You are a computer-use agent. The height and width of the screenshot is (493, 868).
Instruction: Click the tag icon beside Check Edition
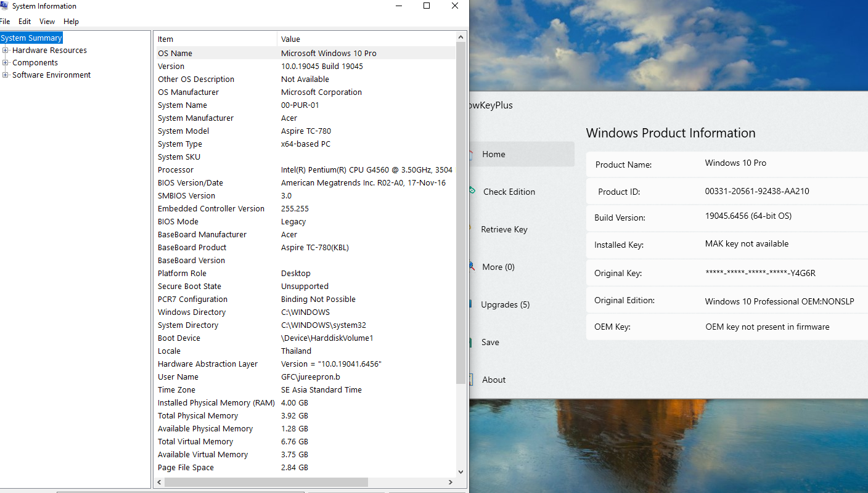coord(472,191)
